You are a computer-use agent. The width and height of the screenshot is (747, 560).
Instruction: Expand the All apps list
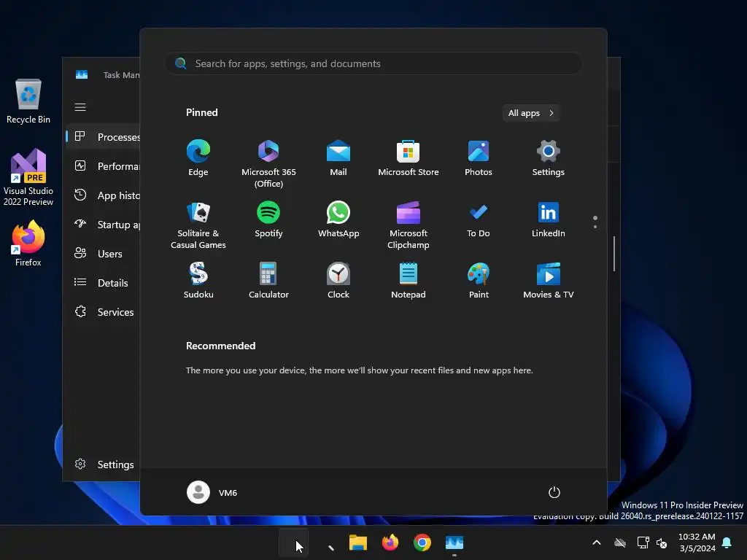pos(531,113)
